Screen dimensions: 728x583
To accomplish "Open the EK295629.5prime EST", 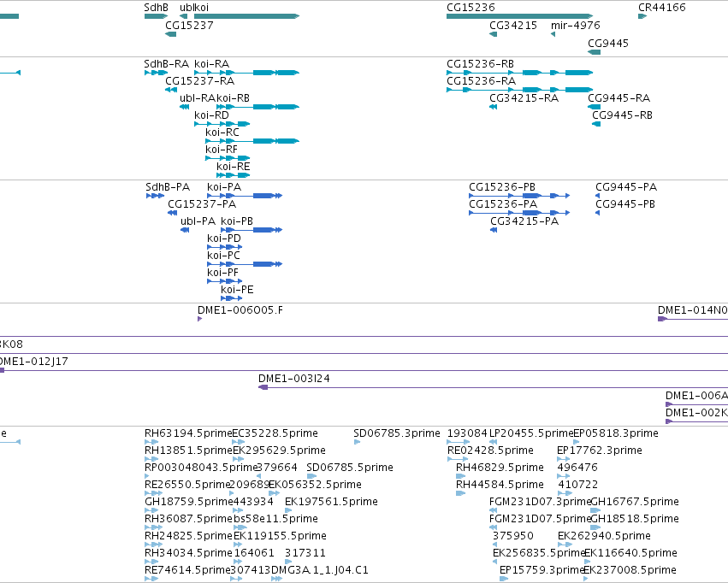I will point(238,459).
